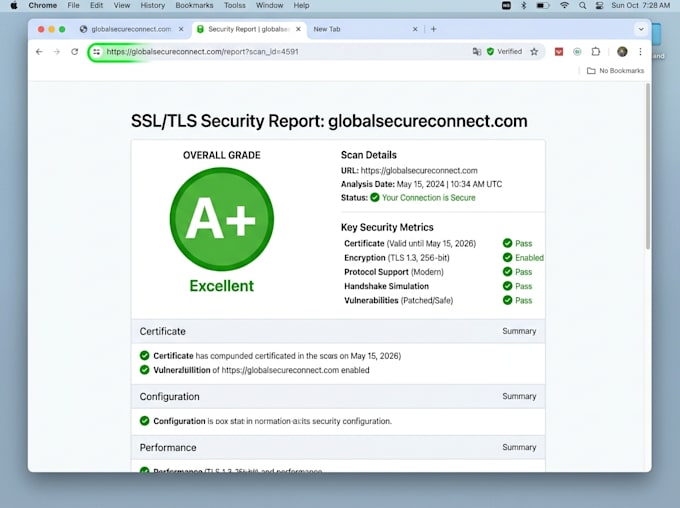Open the Window menu
This screenshot has width=680, height=508.
click(269, 6)
